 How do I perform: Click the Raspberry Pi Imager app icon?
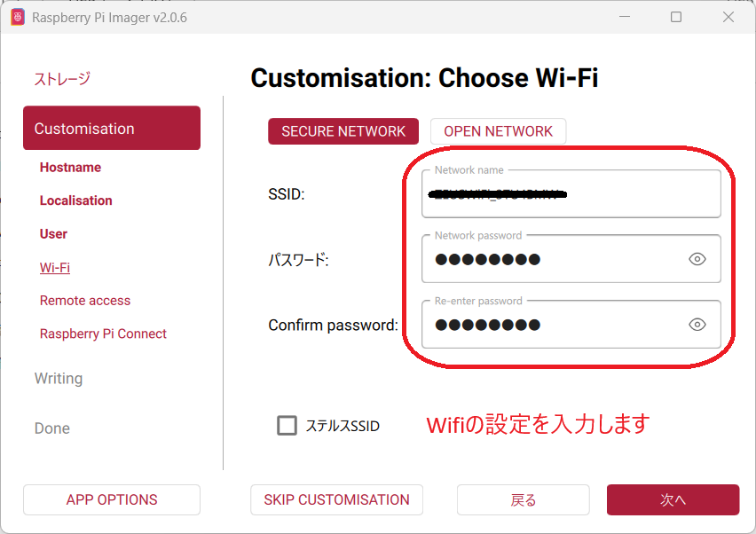pyautogui.click(x=18, y=17)
